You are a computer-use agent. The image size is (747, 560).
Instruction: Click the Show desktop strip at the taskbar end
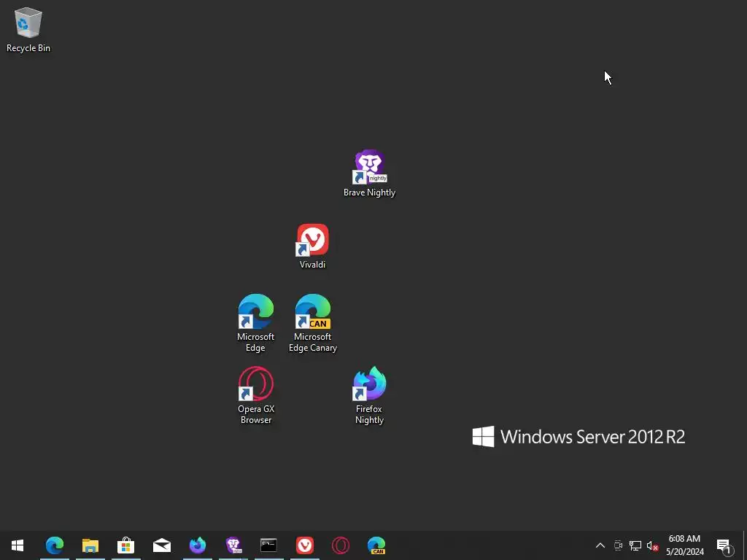click(745, 545)
